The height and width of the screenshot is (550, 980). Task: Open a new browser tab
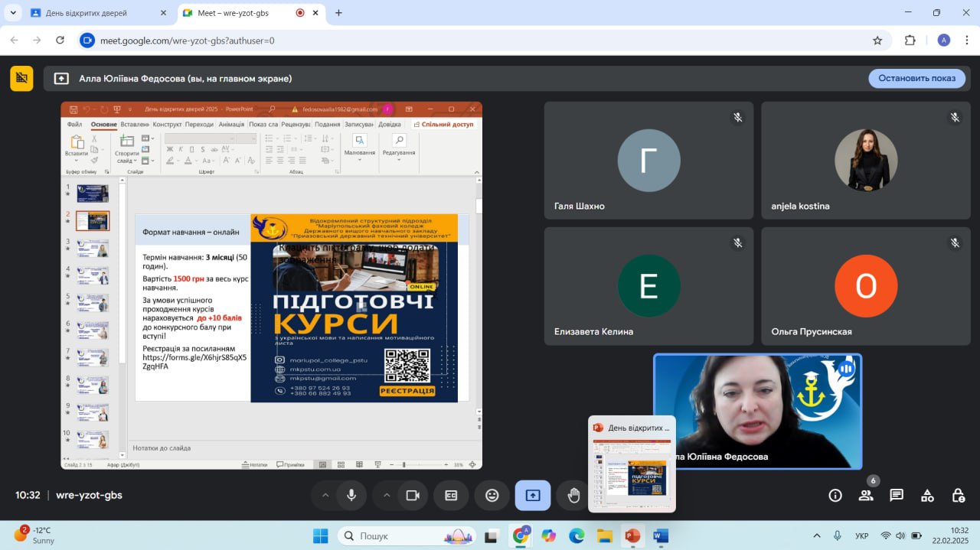338,13
